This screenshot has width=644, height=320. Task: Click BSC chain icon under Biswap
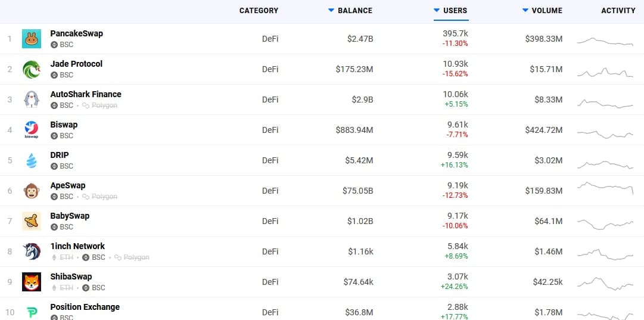pos(54,136)
